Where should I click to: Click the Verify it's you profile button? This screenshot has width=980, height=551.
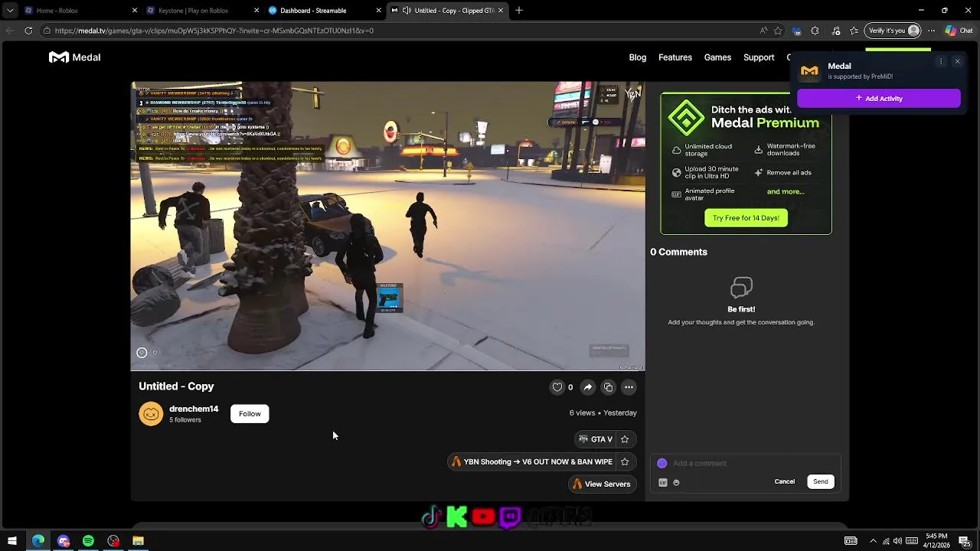893,31
